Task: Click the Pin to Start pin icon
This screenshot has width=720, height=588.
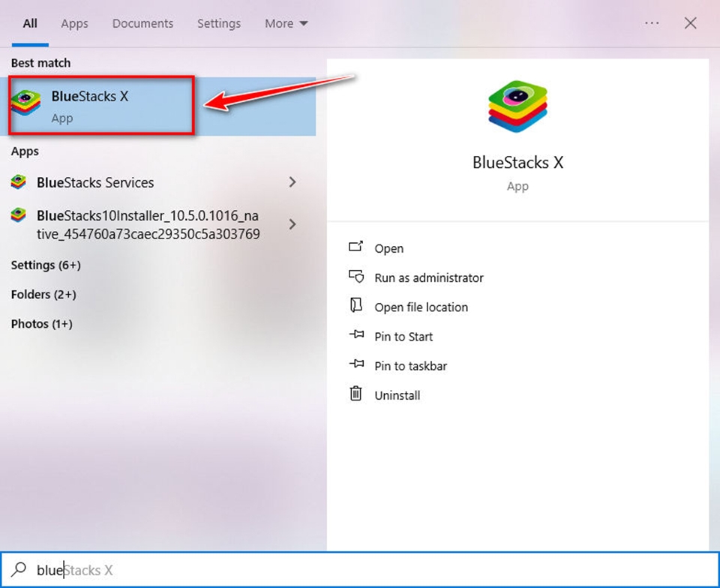Action: tap(356, 335)
